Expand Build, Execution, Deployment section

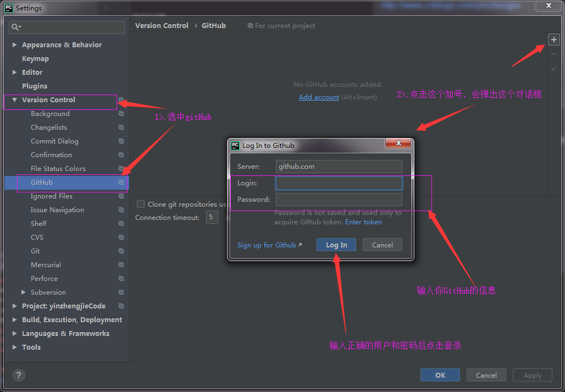[15, 319]
